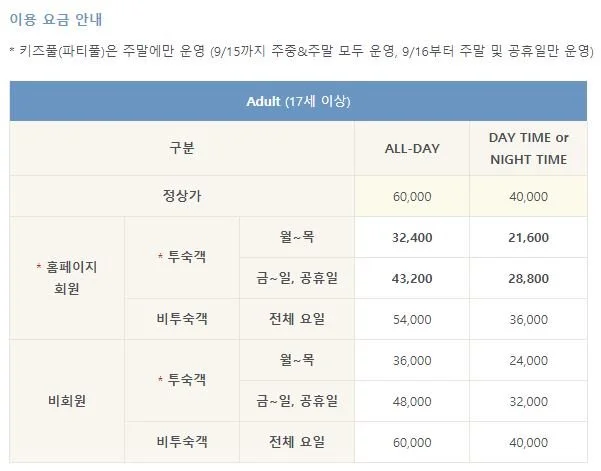The image size is (601, 471).
Task: Select the 정상가 row label
Action: [182, 196]
